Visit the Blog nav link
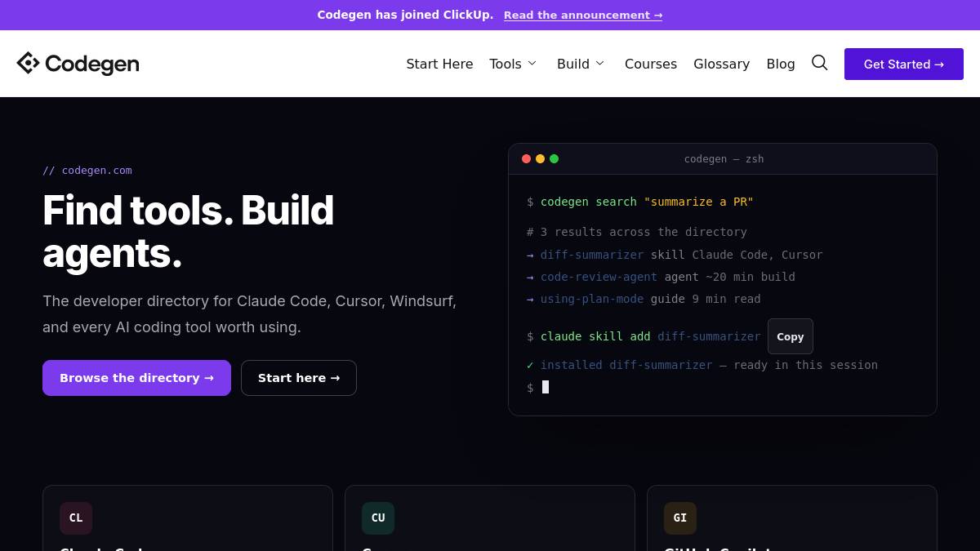The width and height of the screenshot is (980, 551). click(781, 64)
